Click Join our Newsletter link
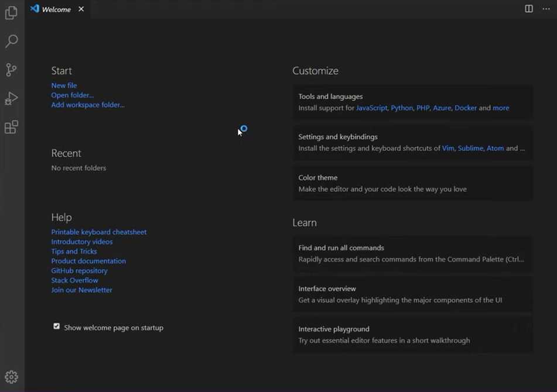557x392 pixels. [81, 290]
